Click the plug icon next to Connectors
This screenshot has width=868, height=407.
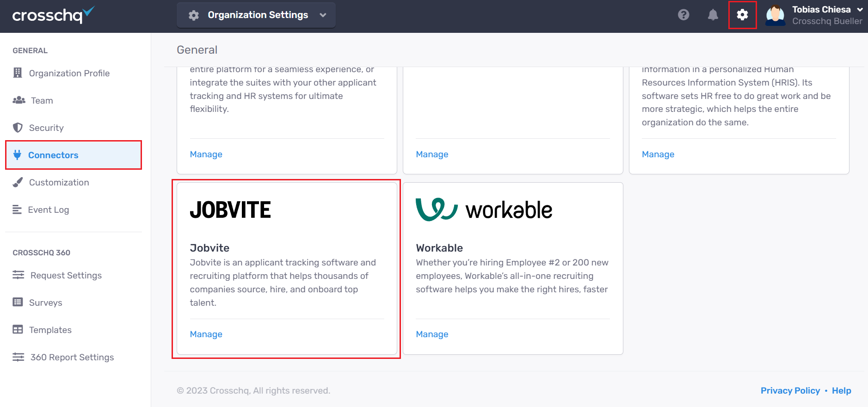coord(17,154)
